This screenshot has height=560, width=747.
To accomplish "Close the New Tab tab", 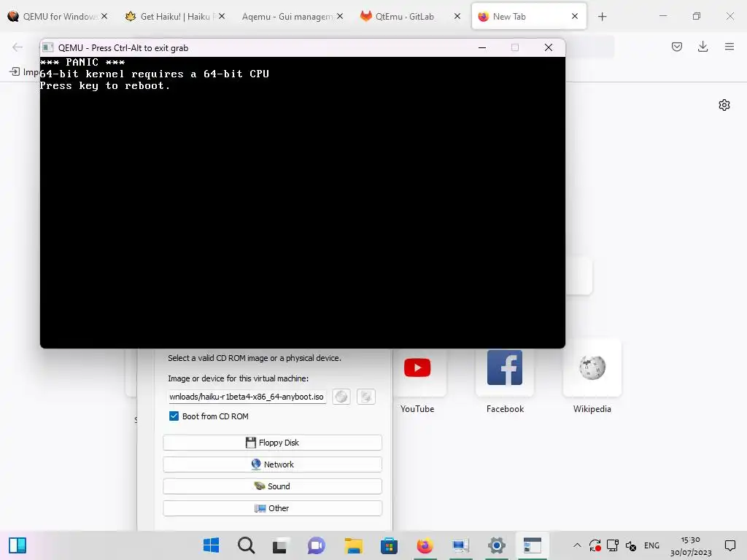I will pyautogui.click(x=575, y=16).
